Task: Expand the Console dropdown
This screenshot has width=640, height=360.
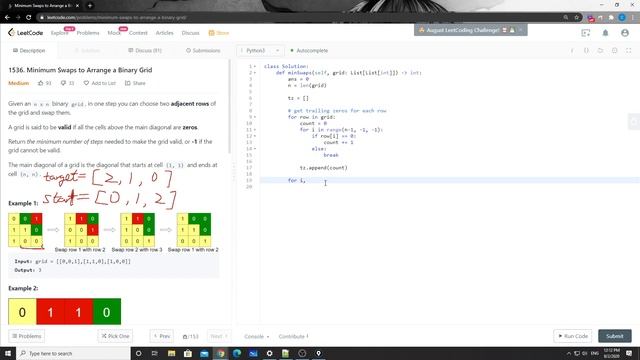Action: pyautogui.click(x=257, y=336)
